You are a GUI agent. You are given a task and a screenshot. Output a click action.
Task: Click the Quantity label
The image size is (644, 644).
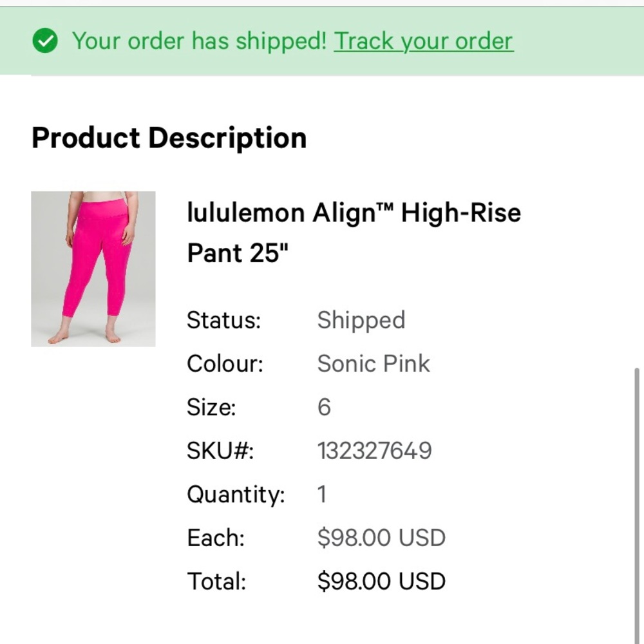pyautogui.click(x=236, y=494)
